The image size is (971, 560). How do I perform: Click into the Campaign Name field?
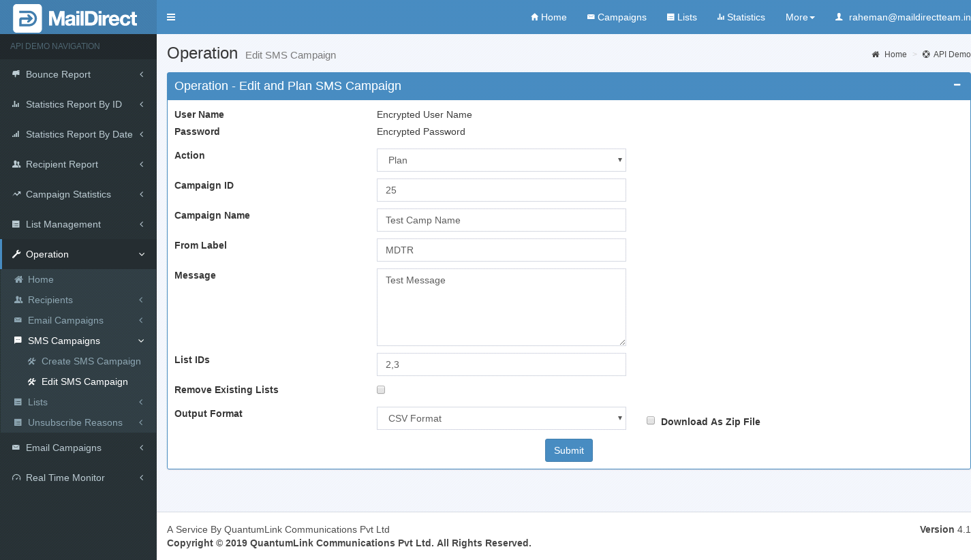click(501, 220)
